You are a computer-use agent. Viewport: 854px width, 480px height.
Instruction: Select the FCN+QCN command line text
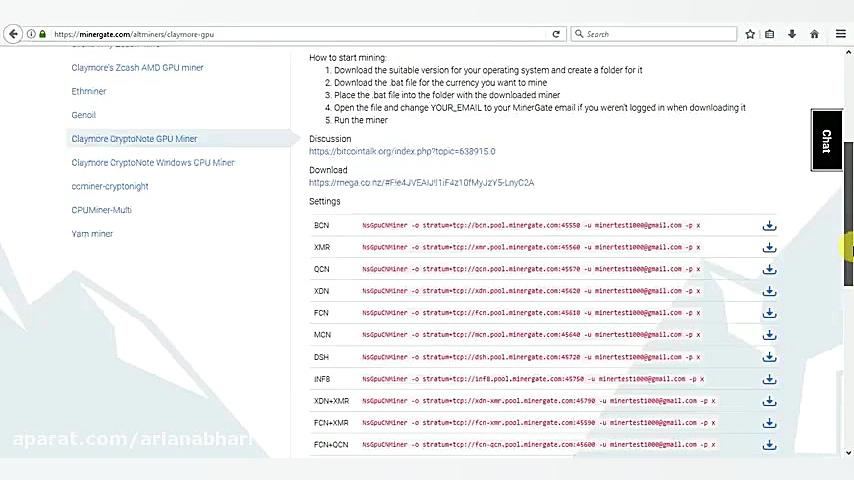[539, 445]
